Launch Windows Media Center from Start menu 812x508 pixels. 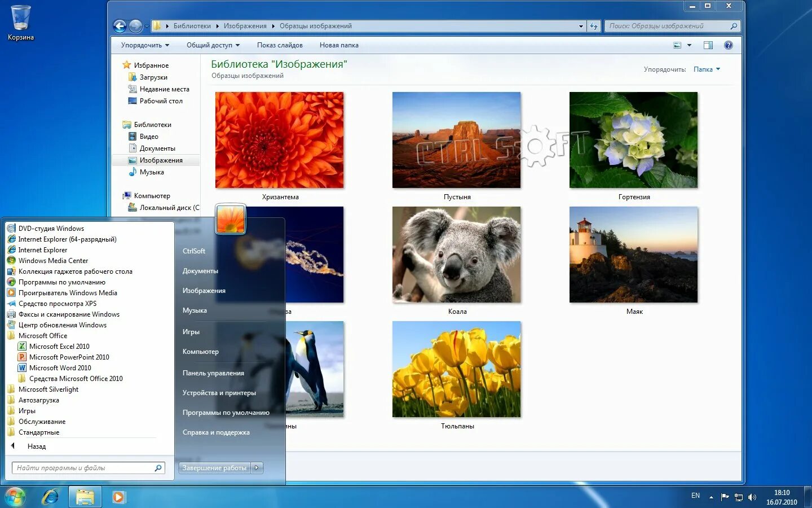click(x=53, y=261)
